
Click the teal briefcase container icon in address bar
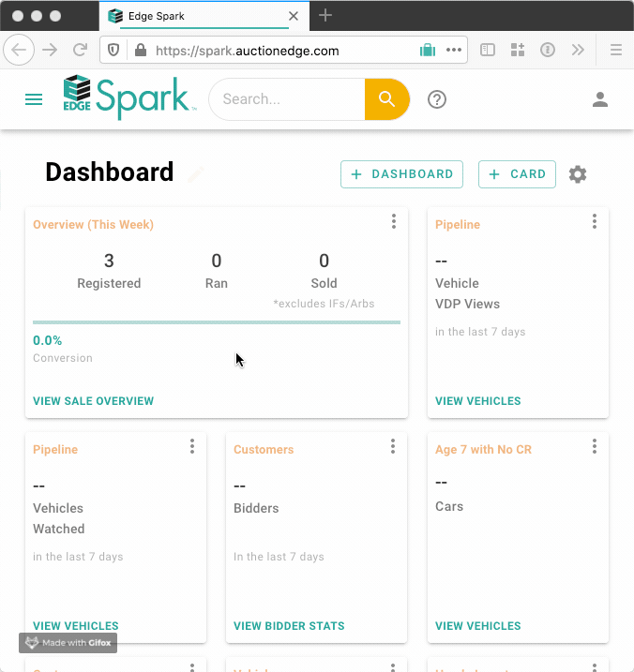tap(428, 51)
